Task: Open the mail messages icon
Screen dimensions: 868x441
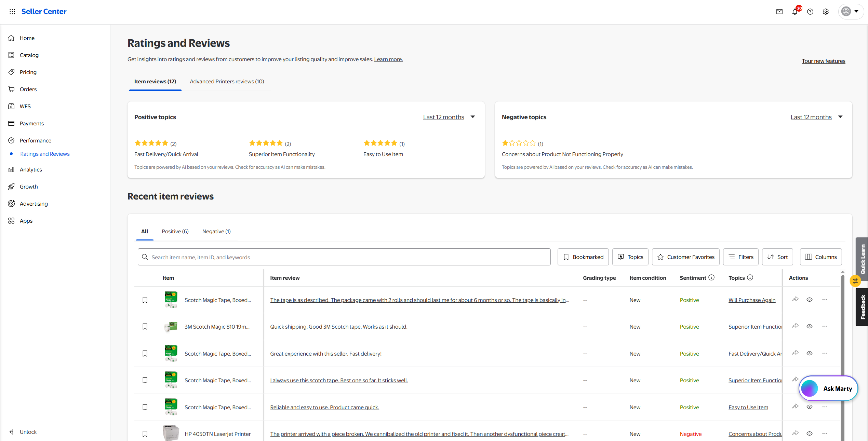Action: [x=779, y=12]
